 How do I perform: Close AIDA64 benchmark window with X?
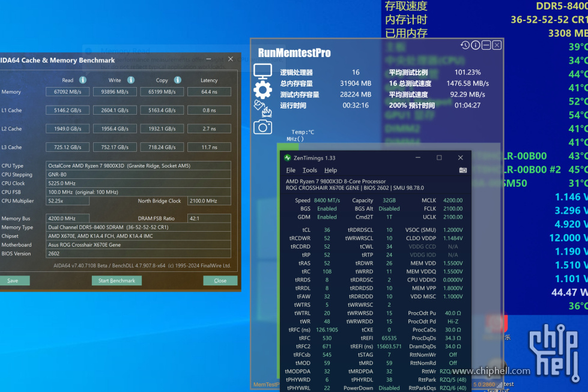pyautogui.click(x=231, y=59)
